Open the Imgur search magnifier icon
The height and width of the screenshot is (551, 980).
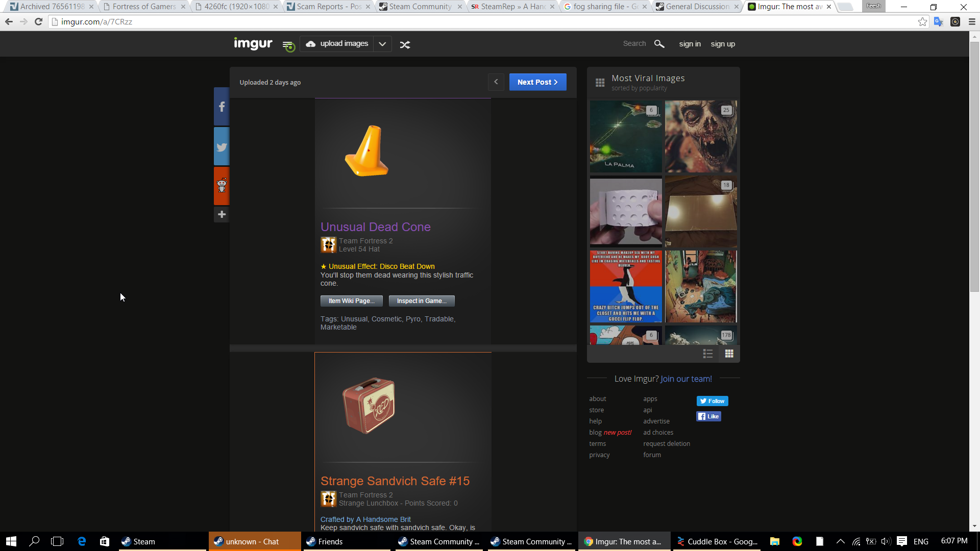click(659, 44)
